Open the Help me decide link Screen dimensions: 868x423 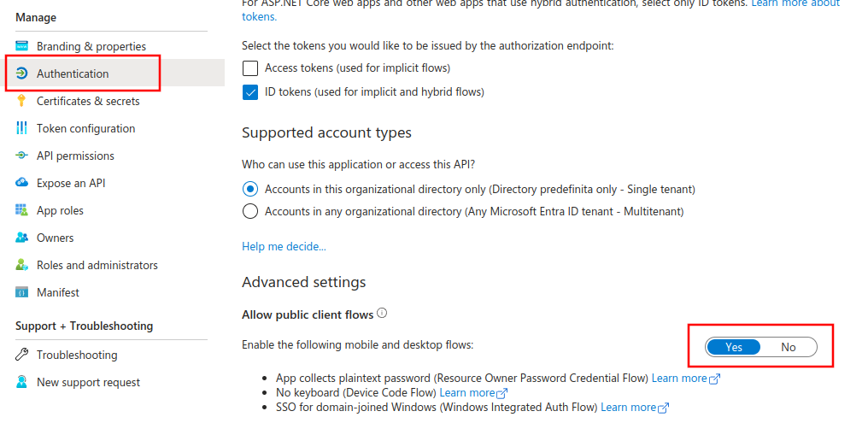[284, 246]
